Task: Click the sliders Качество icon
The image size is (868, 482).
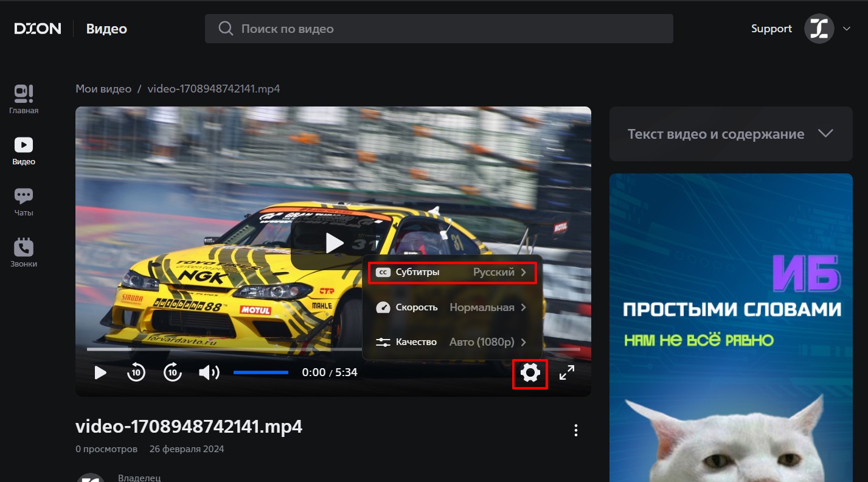Action: click(383, 342)
